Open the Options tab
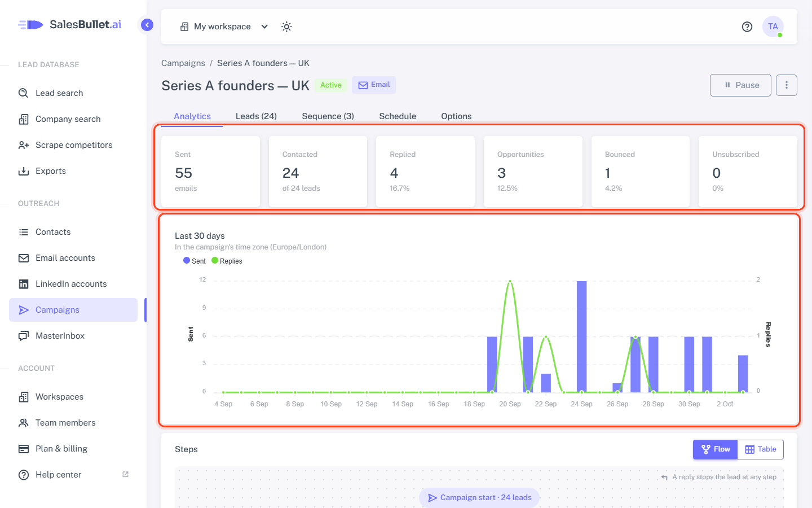Screen dimensions: 812x508 456,116
